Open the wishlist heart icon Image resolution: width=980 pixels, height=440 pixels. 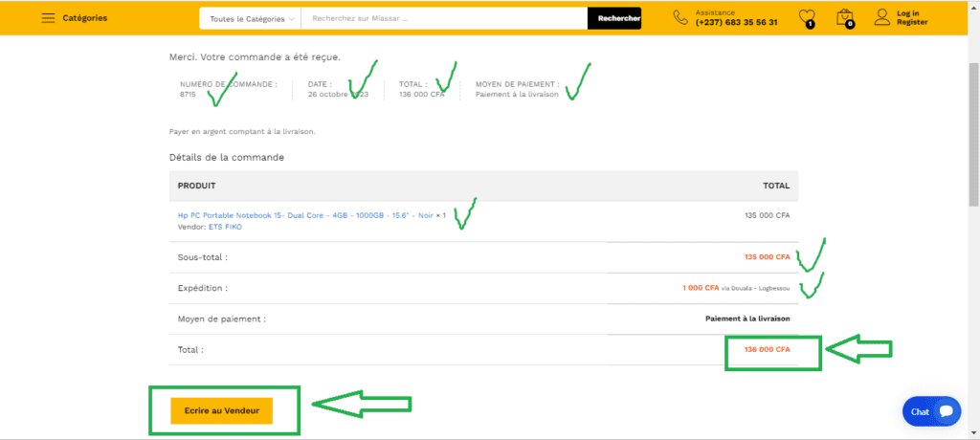tap(807, 17)
